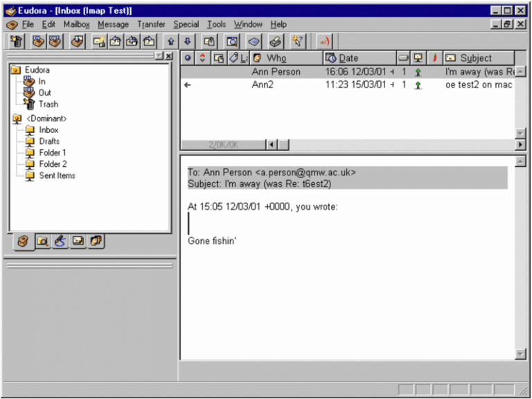
Task: Click the Eudora icon in menu bar
Action: coord(12,25)
